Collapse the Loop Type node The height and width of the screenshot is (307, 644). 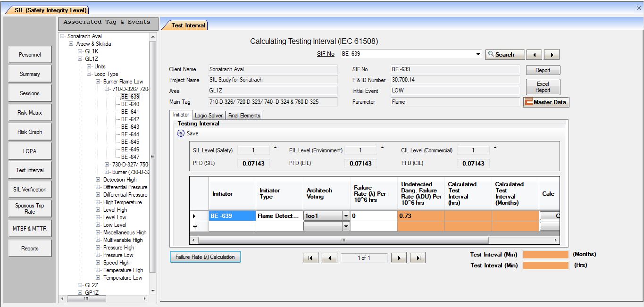(89, 74)
